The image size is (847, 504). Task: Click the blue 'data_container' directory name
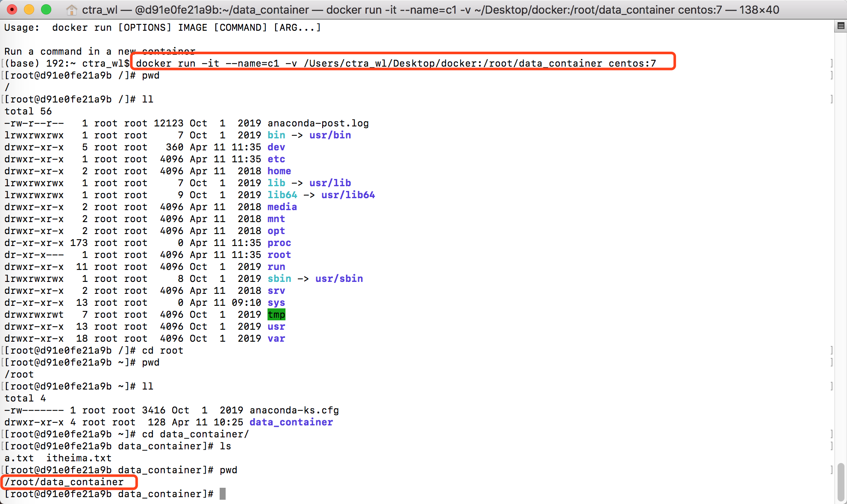[291, 422]
